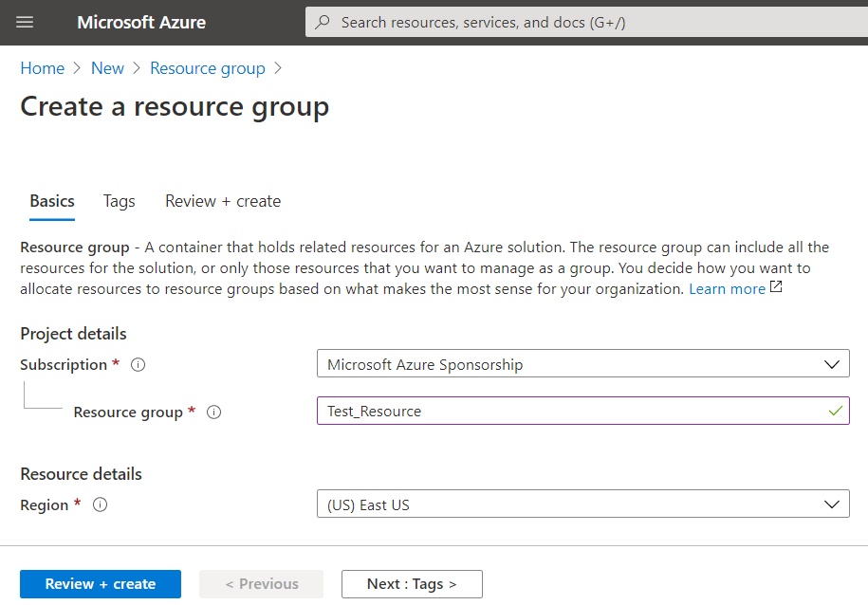Click the blue Review + create button
Screen dimensions: 868x605
click(101, 584)
